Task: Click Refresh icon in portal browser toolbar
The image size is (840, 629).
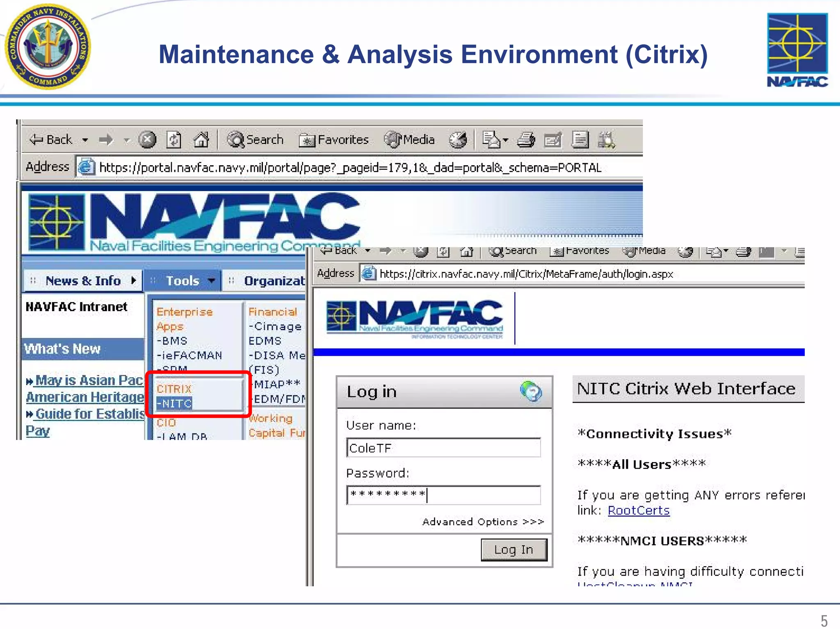Action: click(x=174, y=140)
